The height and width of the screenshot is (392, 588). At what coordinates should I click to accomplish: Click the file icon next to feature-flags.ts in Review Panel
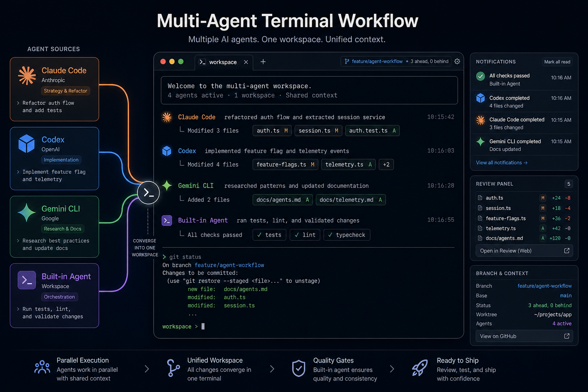tap(480, 218)
